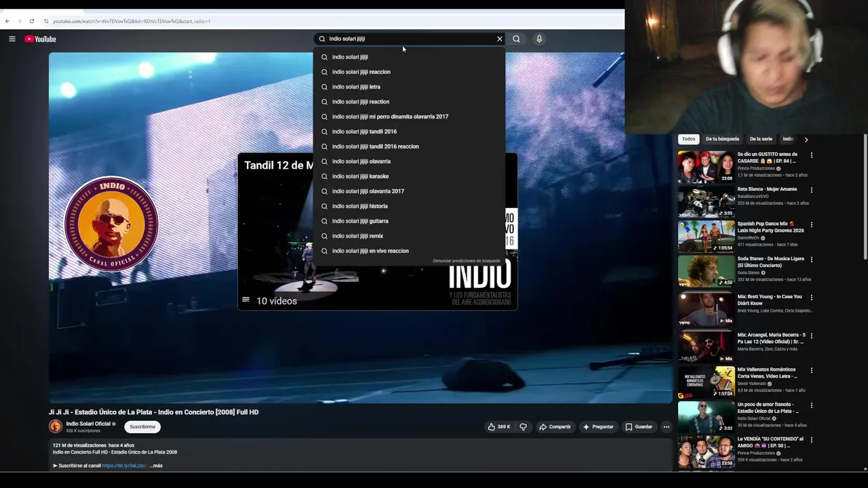The height and width of the screenshot is (488, 868).
Task: Choose suggestion 'indio solari jijiji reaccion'
Action: tap(410, 72)
